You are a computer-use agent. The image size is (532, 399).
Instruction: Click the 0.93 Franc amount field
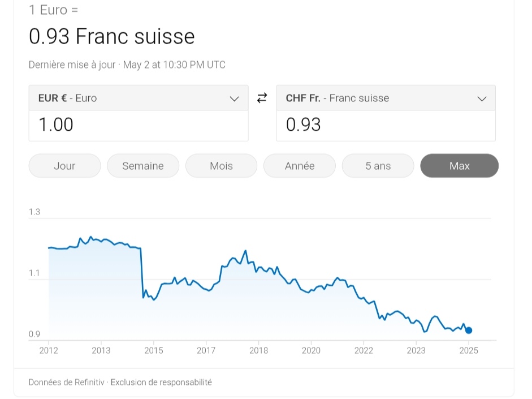[386, 125]
